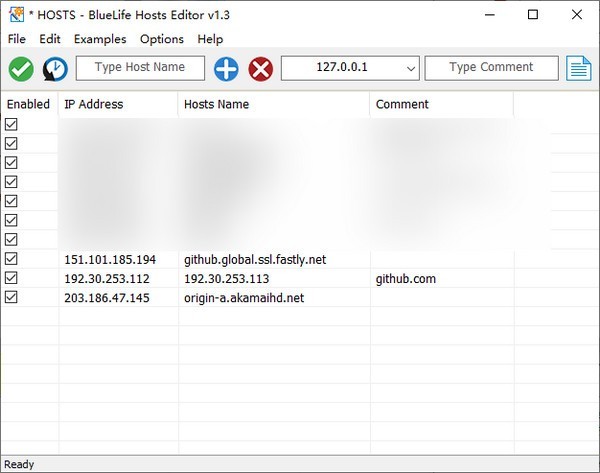The image size is (600, 473).
Task: Click the blue plus add-entry icon
Action: (x=226, y=69)
